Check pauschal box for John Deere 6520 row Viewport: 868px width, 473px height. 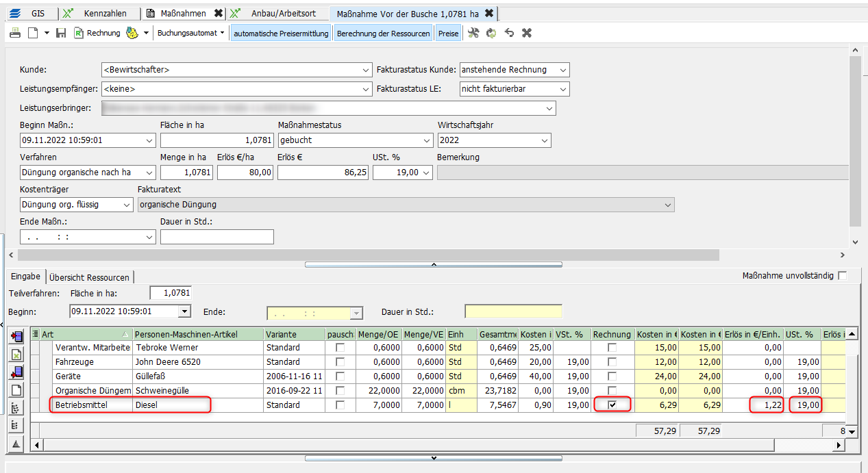[x=340, y=362]
